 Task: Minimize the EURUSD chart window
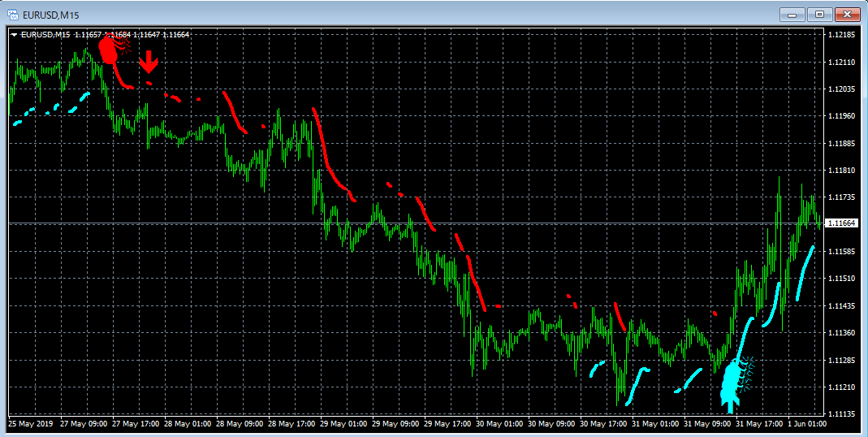tap(792, 15)
